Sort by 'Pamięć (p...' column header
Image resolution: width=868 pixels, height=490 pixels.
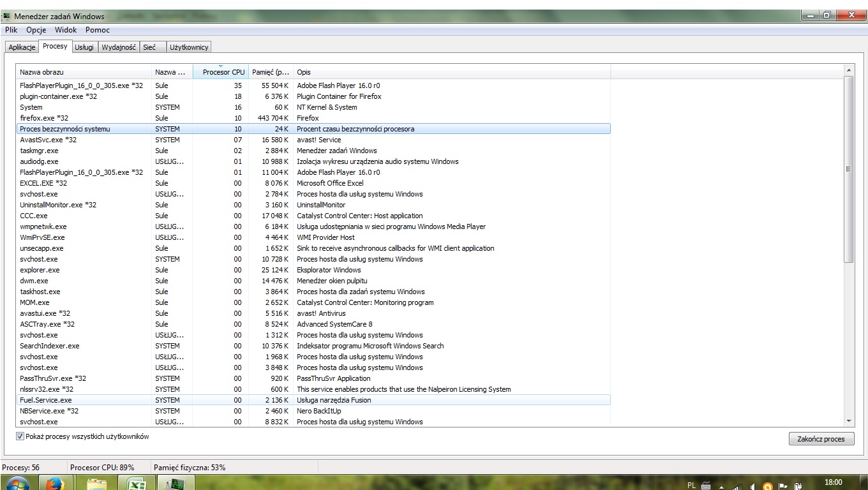271,72
